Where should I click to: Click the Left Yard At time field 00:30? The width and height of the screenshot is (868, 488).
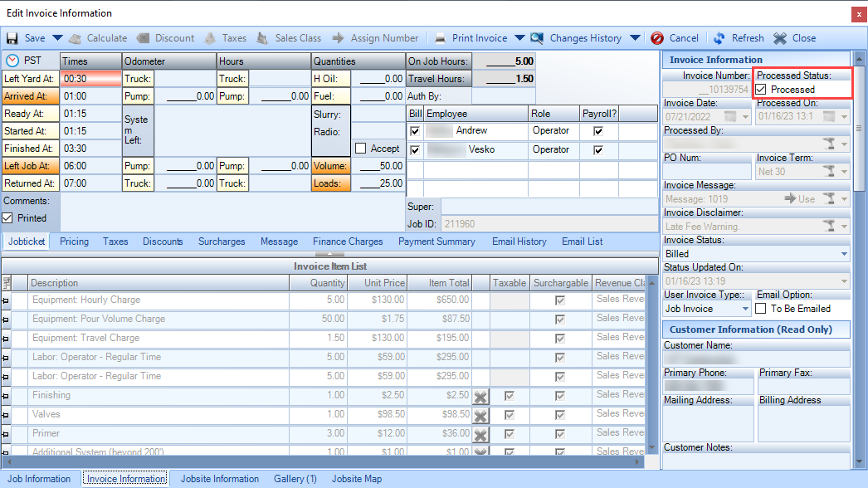tap(90, 79)
